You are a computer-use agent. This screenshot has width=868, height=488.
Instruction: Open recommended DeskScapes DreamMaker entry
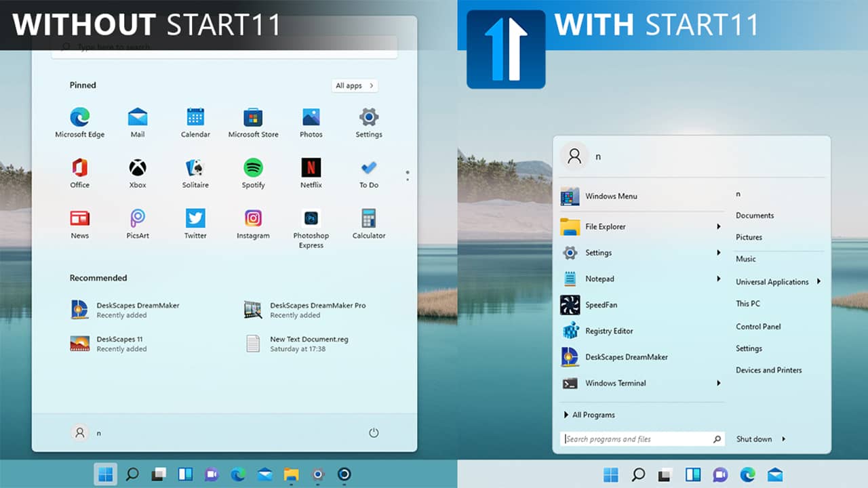pyautogui.click(x=125, y=310)
